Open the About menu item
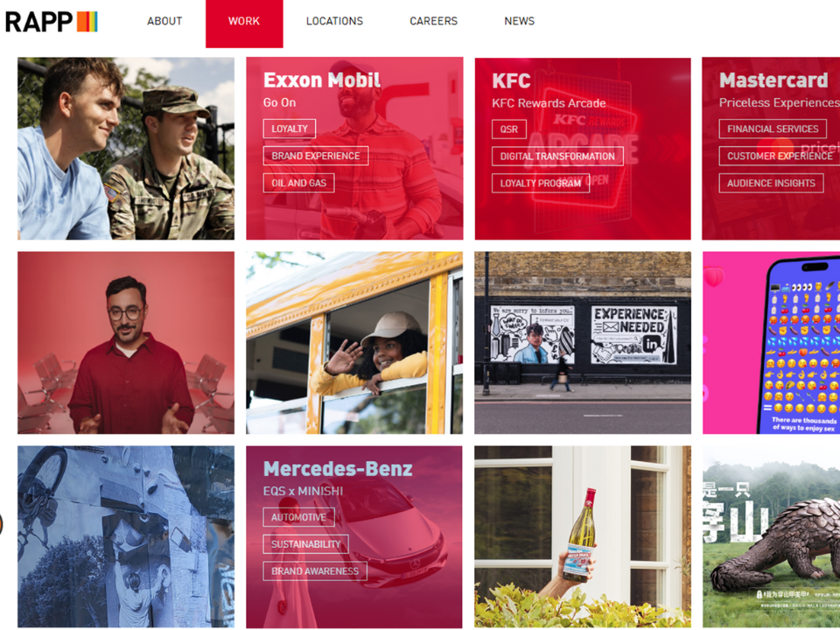Image resolution: width=840 pixels, height=630 pixels. (x=164, y=21)
